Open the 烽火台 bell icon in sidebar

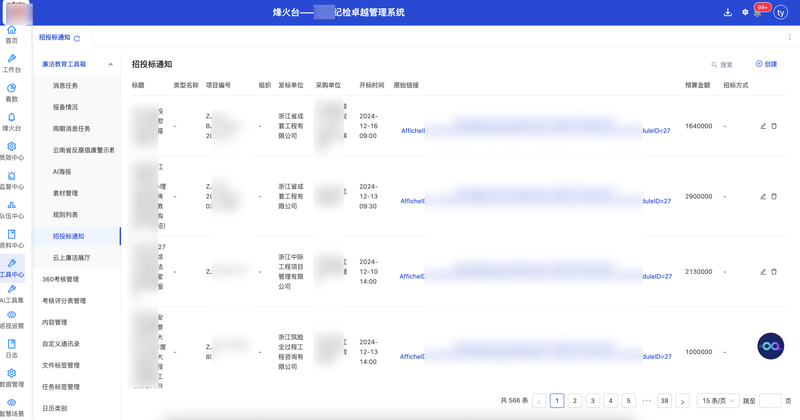(11, 122)
